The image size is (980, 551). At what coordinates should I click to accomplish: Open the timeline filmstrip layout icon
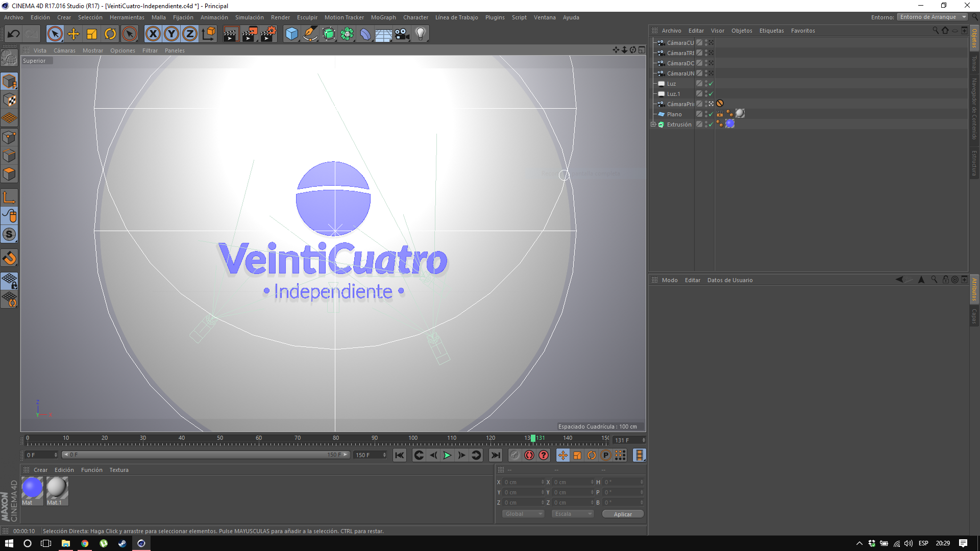click(639, 455)
